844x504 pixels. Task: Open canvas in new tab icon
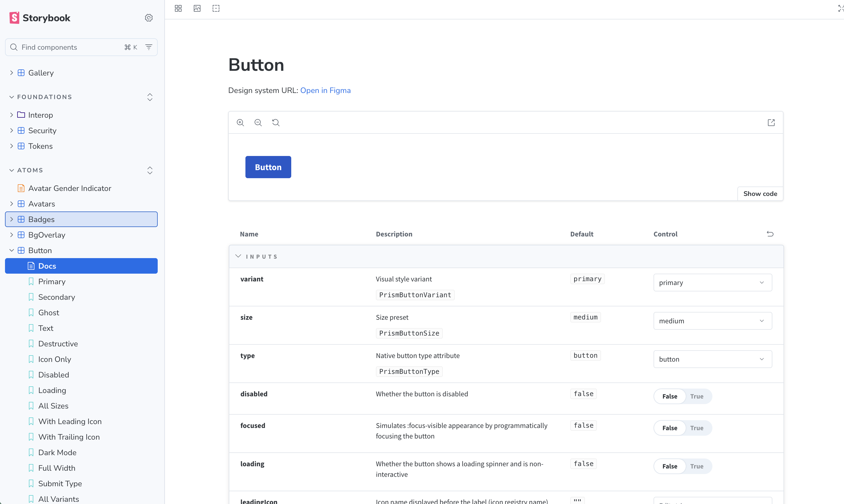[x=771, y=123]
